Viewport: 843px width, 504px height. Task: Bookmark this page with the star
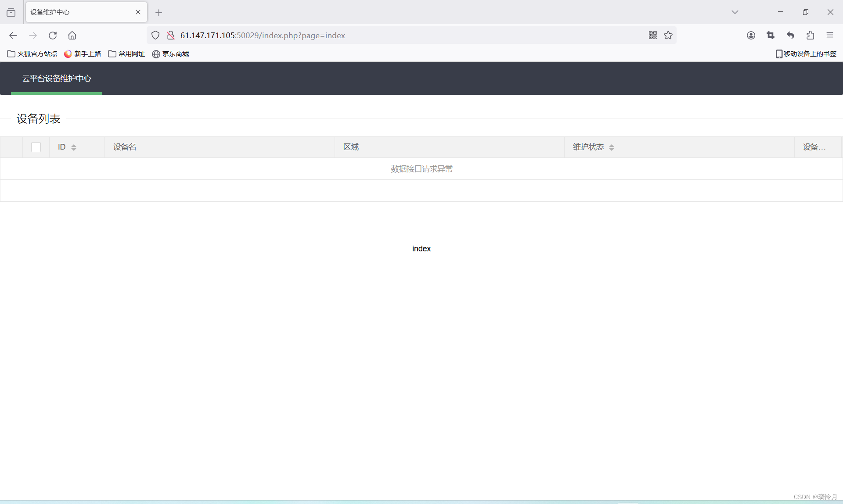(668, 36)
